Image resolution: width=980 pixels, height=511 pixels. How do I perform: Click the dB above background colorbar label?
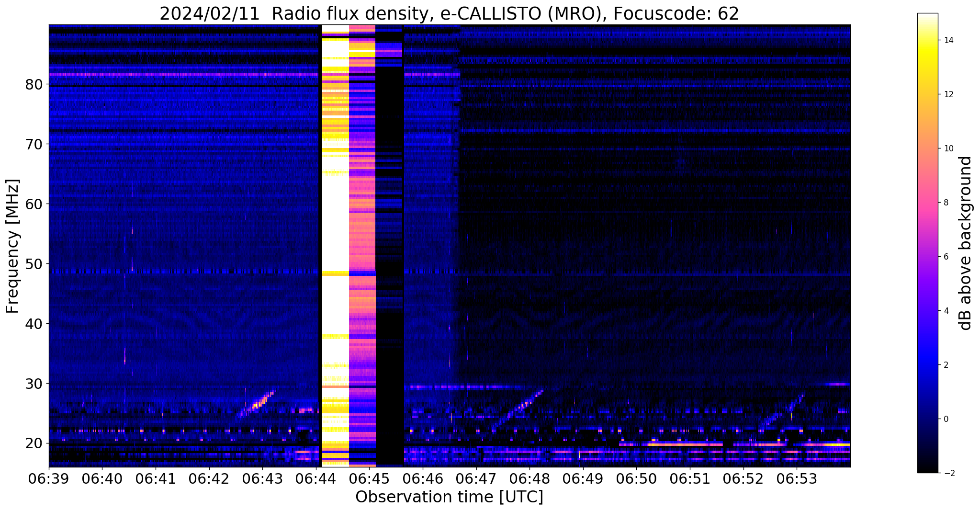pos(966,243)
